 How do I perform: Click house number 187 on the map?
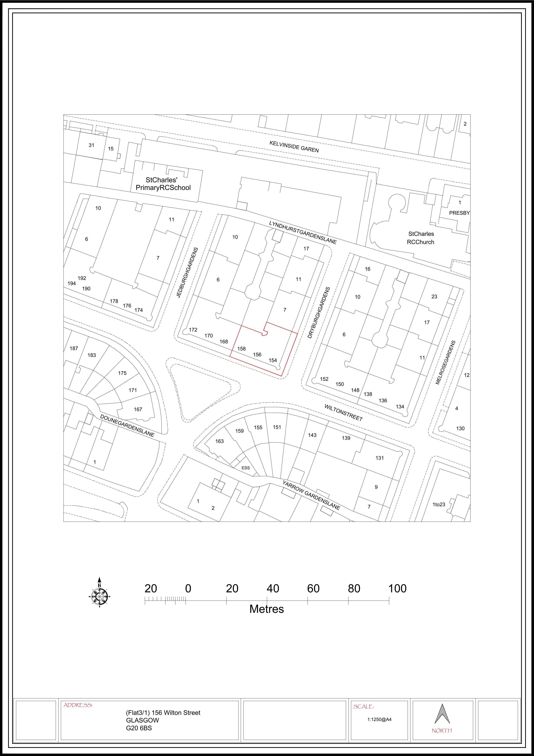point(74,348)
